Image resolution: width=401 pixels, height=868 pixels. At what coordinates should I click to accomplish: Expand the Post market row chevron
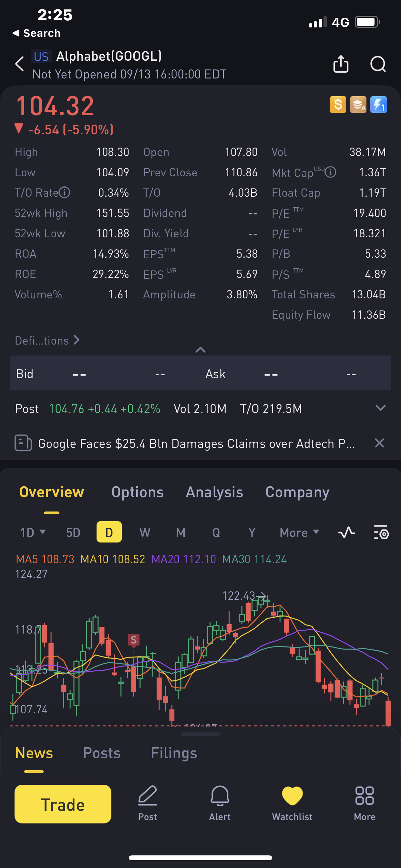[380, 408]
